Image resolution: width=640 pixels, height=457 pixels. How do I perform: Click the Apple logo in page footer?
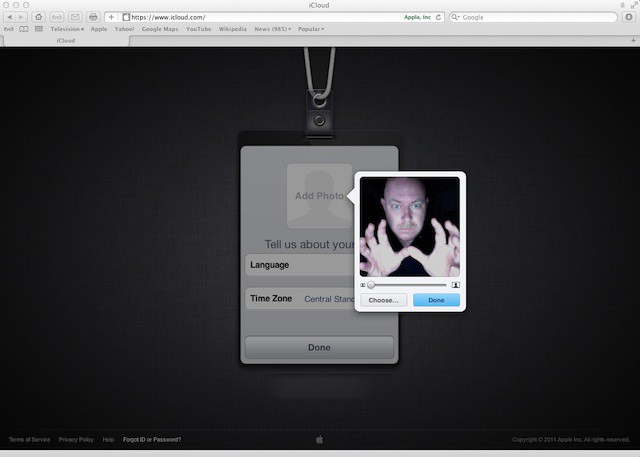[320, 439]
